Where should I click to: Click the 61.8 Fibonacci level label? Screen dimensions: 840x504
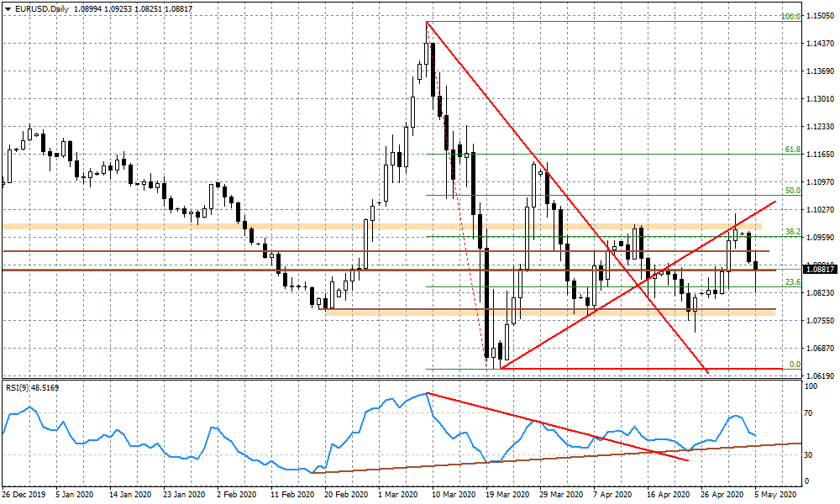pos(793,150)
